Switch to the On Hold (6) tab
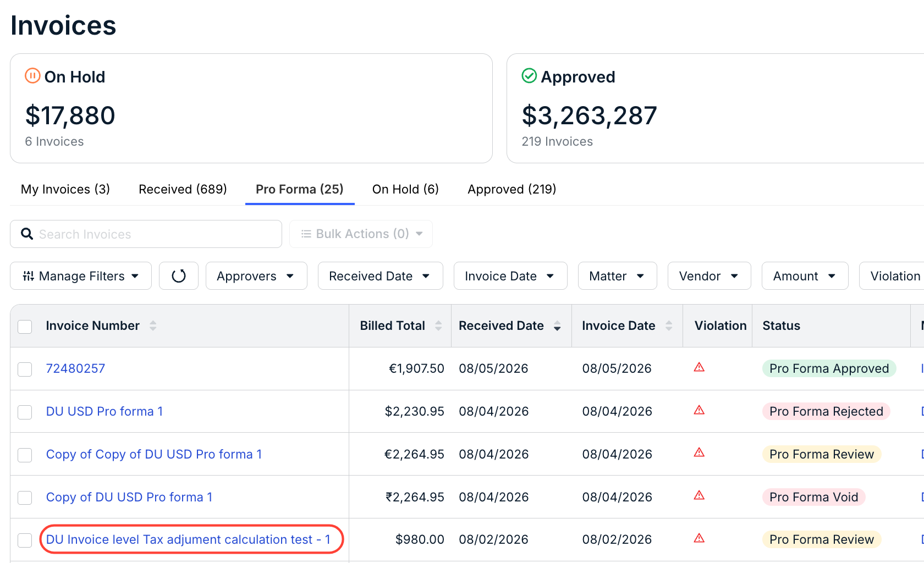Image resolution: width=924 pixels, height=563 pixels. [x=405, y=189]
